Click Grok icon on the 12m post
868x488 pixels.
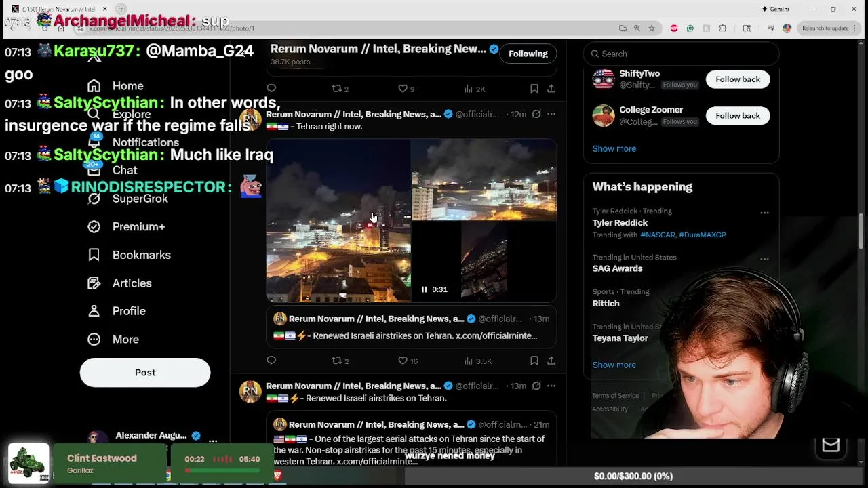click(536, 114)
